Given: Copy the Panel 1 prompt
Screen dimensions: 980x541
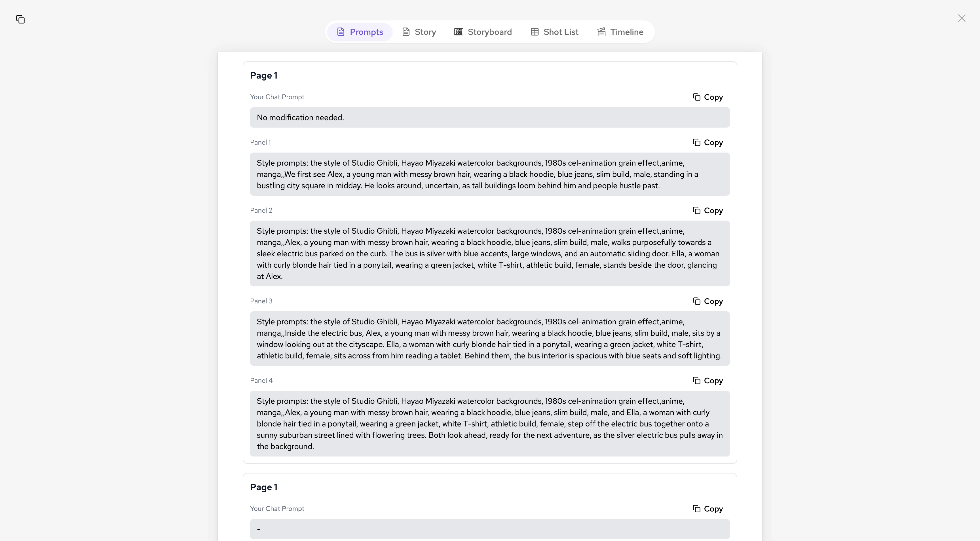Looking at the screenshot, I should 707,142.
